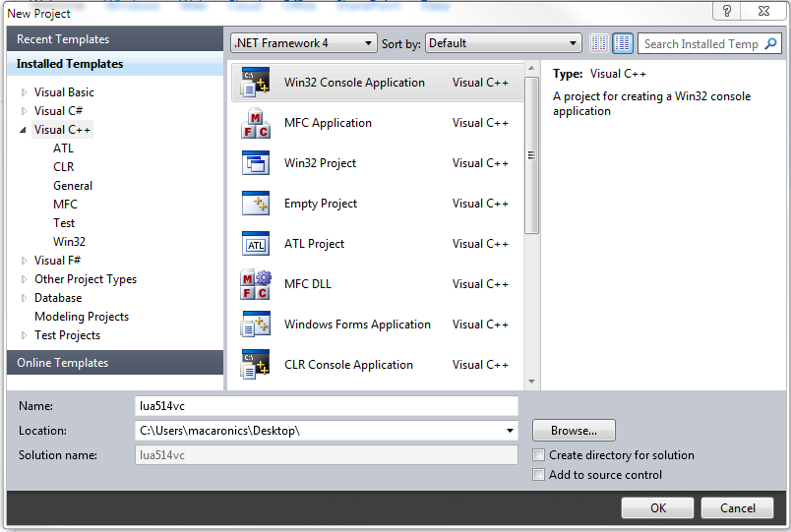Select the Win32 tree category
Viewport: 791px width, 532px height.
click(x=69, y=242)
